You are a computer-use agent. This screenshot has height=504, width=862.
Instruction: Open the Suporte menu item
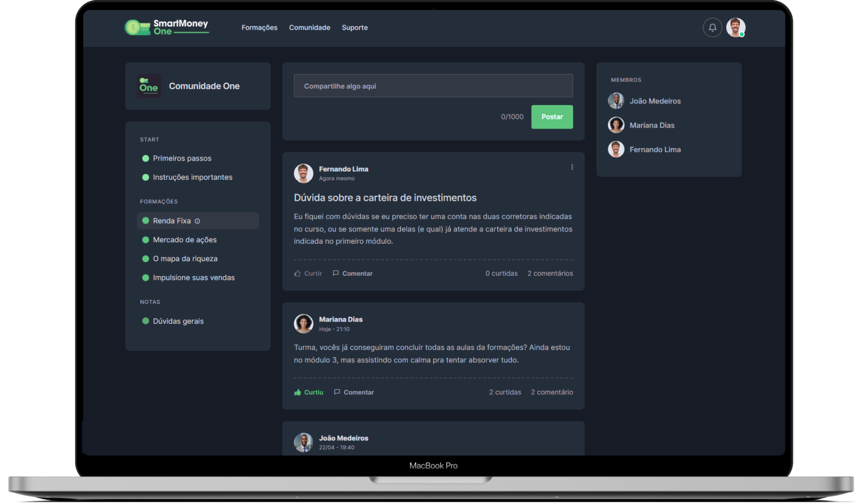354,27
